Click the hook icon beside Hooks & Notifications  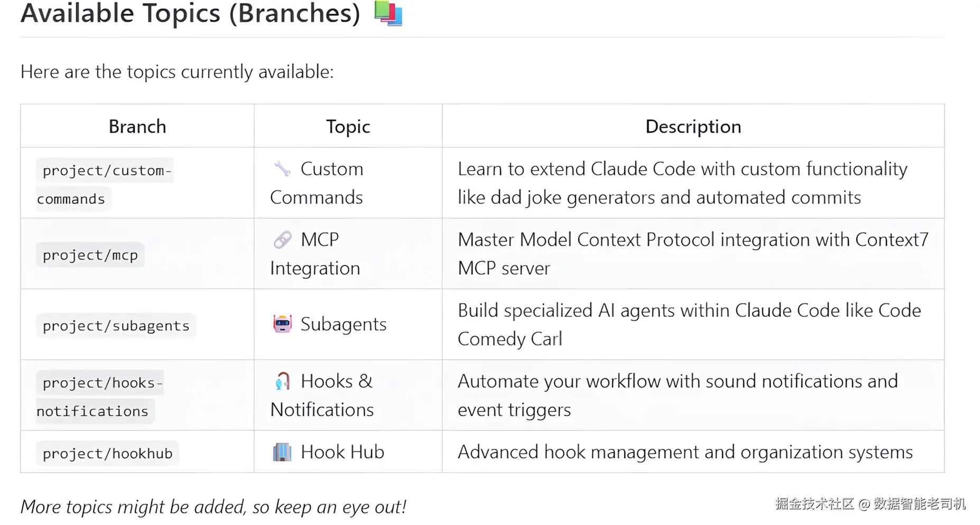(x=282, y=381)
